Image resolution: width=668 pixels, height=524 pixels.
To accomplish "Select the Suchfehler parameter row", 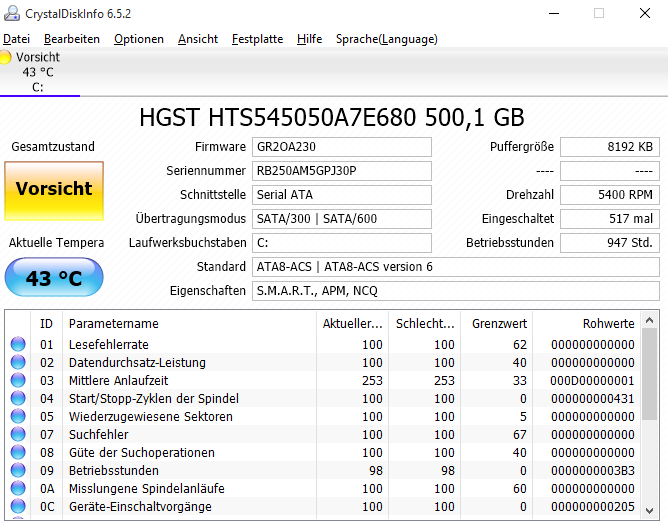I will pyautogui.click(x=323, y=434).
